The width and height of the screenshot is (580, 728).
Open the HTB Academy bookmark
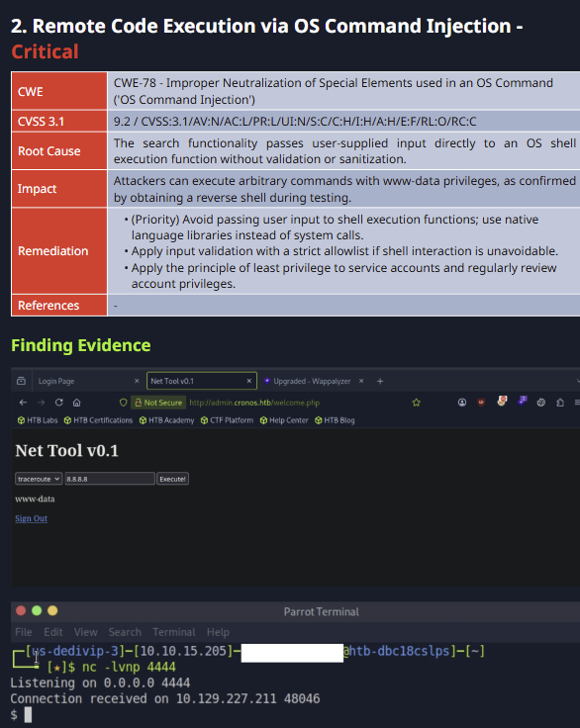(x=166, y=420)
